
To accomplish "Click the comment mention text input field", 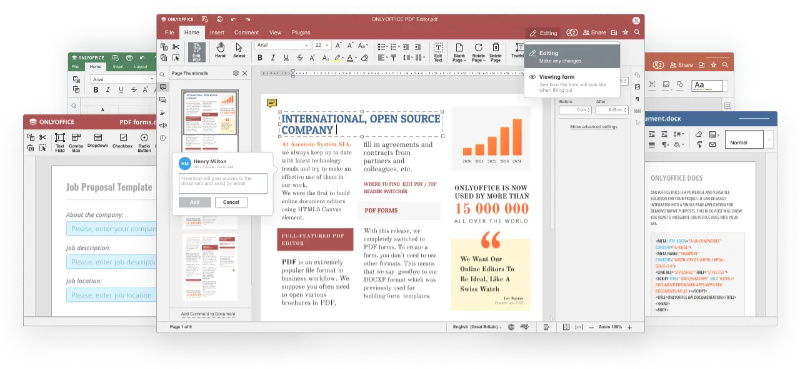I will (x=223, y=184).
